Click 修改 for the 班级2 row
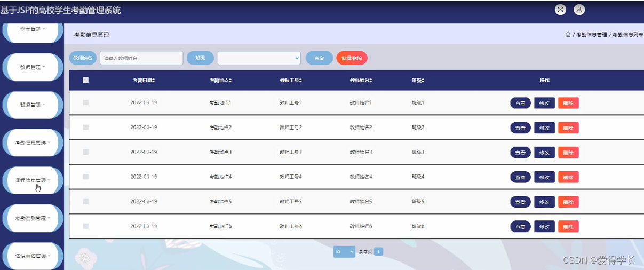Viewport: 644px width, 270px height. 544,128
